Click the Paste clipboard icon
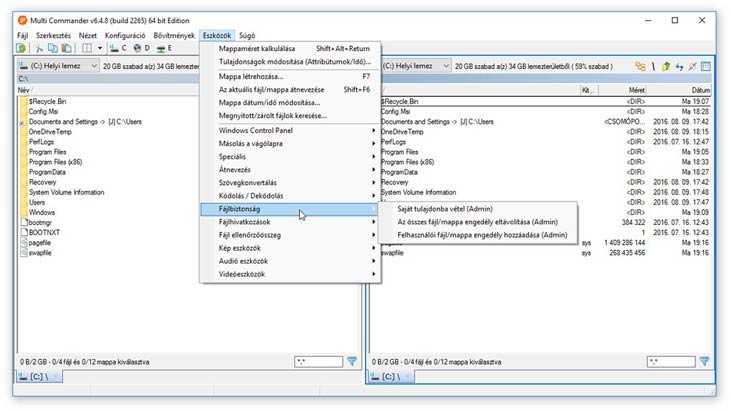Image resolution: width=730 pixels, height=410 pixels. (x=67, y=48)
